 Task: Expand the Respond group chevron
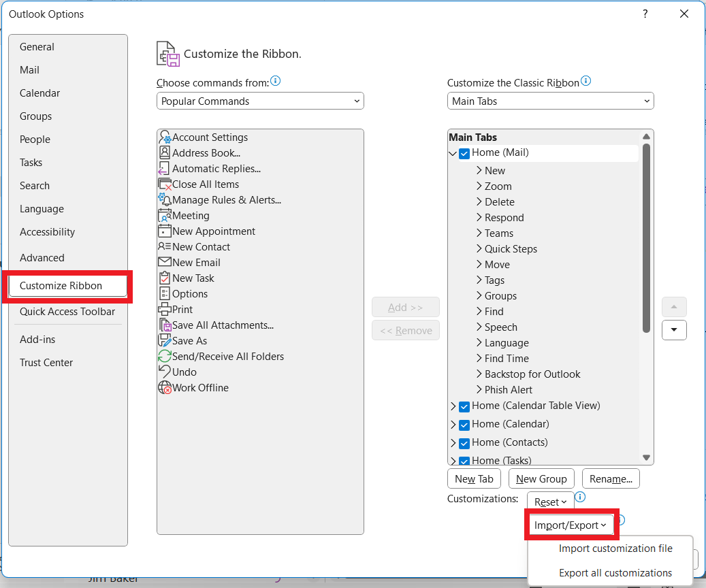(479, 218)
